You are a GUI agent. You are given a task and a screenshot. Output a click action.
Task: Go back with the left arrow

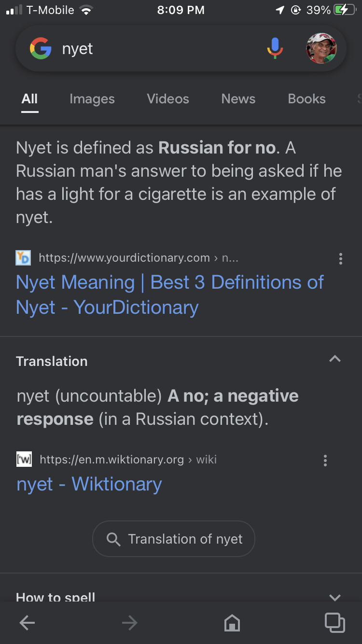27,623
